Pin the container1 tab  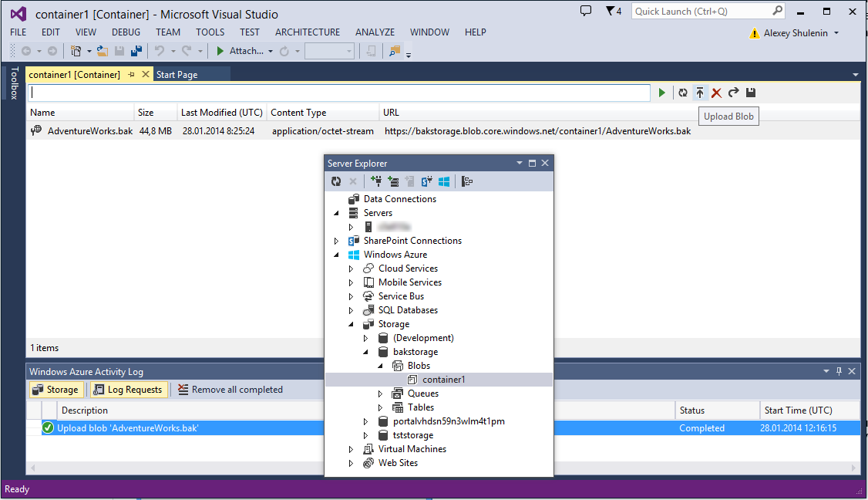[131, 74]
